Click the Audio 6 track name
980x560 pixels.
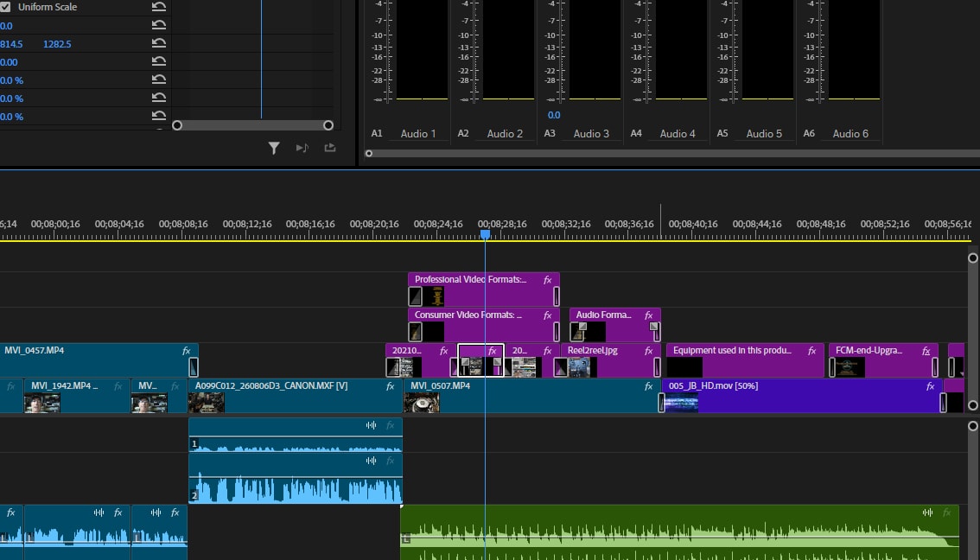click(x=850, y=134)
